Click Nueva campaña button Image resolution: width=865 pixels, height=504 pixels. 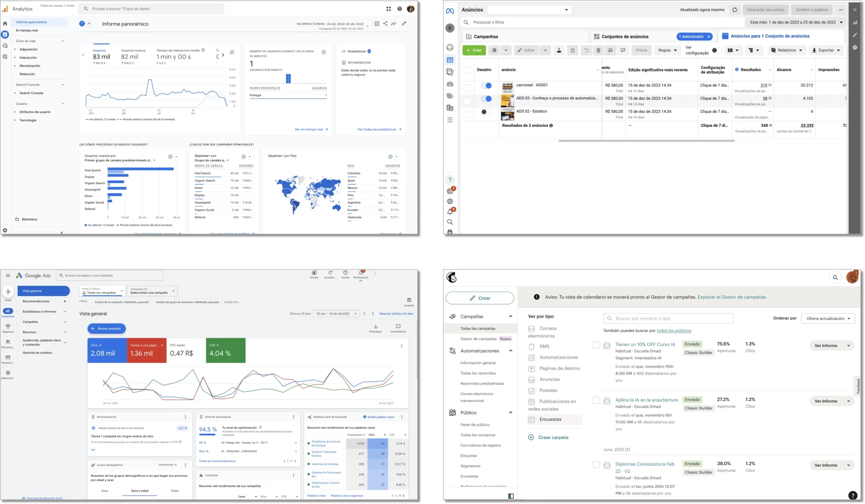point(106,329)
